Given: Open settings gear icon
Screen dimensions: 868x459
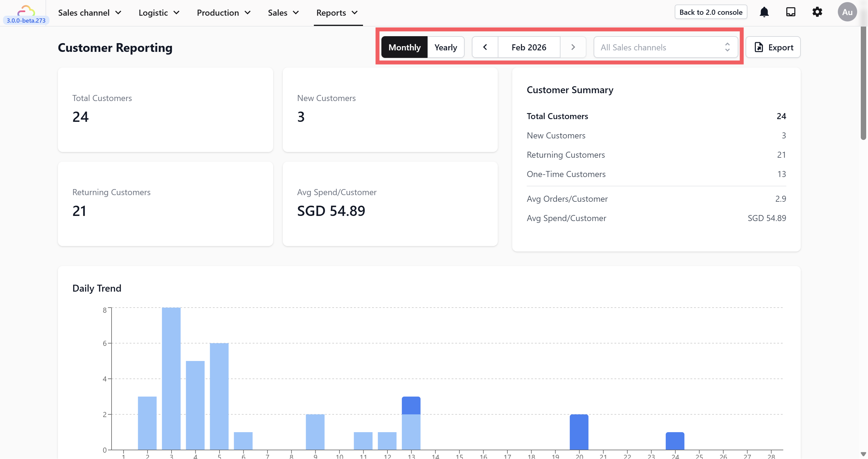Looking at the screenshot, I should pos(817,12).
